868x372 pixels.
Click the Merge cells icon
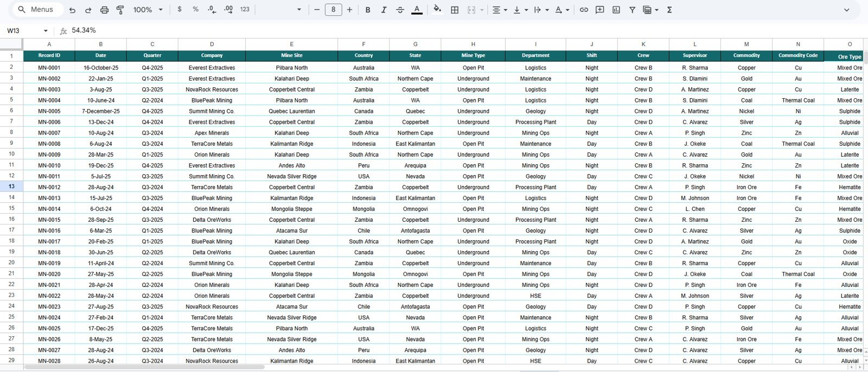coord(471,10)
